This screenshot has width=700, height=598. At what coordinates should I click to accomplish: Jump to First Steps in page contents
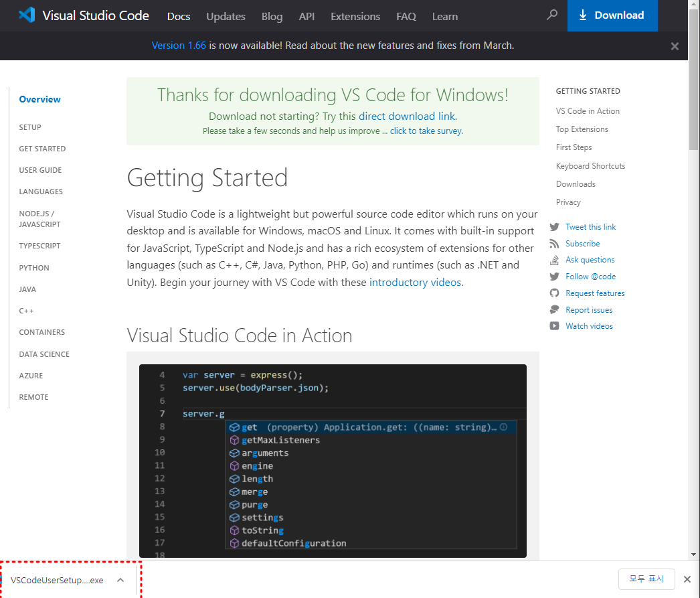coord(574,147)
